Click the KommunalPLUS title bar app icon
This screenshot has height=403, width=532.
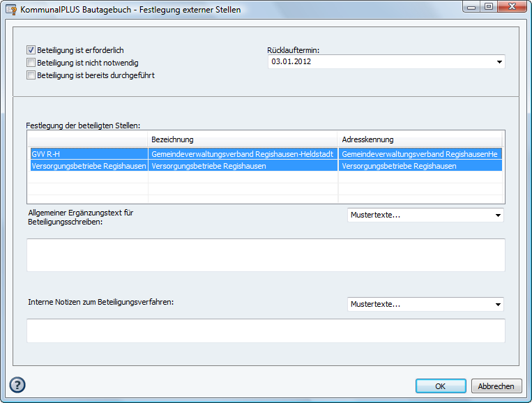click(x=11, y=10)
